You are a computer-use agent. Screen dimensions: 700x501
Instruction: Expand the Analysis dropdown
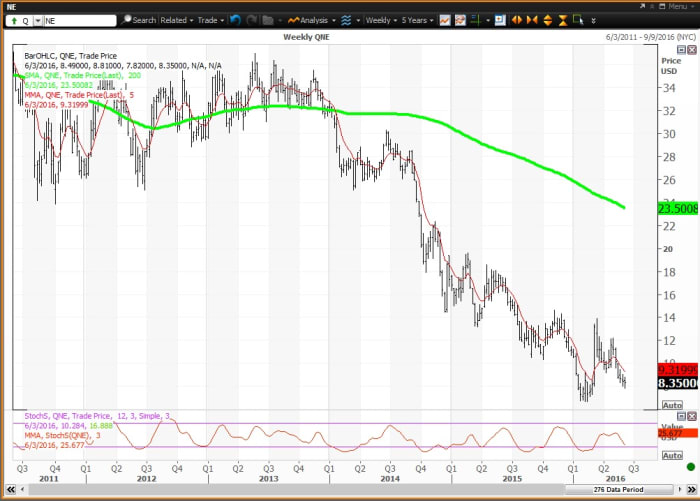310,19
